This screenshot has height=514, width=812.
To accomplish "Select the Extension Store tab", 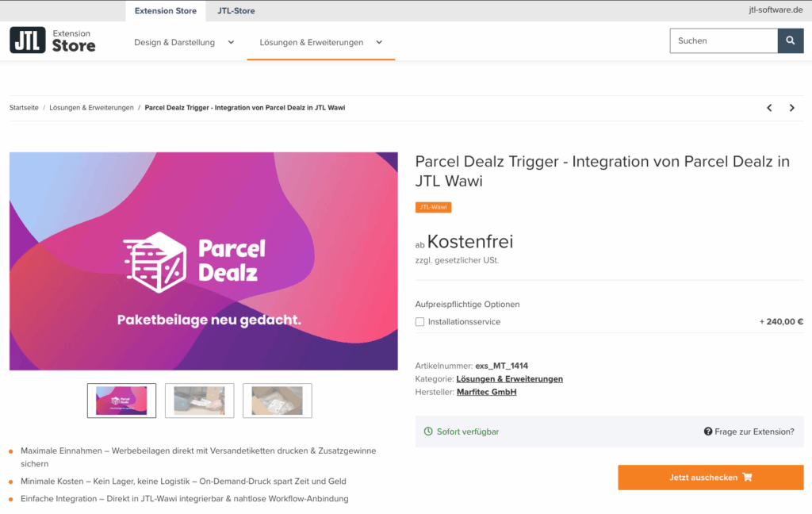I will 166,11.
